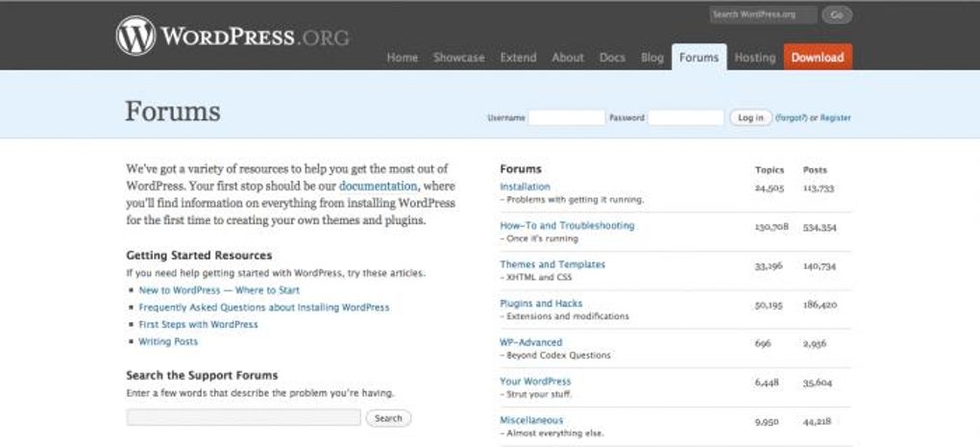Open Frequently Asked Questions about Installing WordPress

coord(264,308)
